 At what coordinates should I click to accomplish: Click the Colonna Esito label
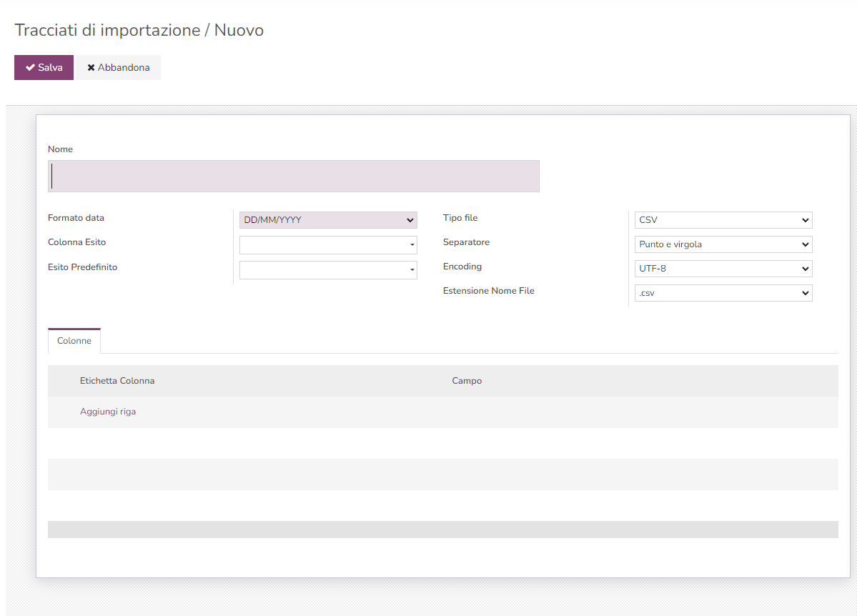tap(76, 242)
